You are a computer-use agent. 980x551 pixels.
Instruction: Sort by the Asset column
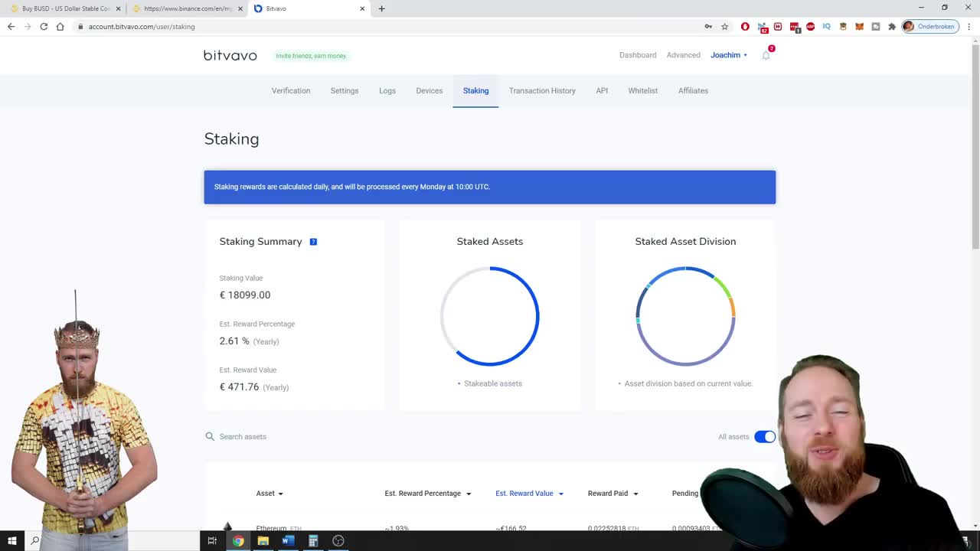[x=269, y=494]
